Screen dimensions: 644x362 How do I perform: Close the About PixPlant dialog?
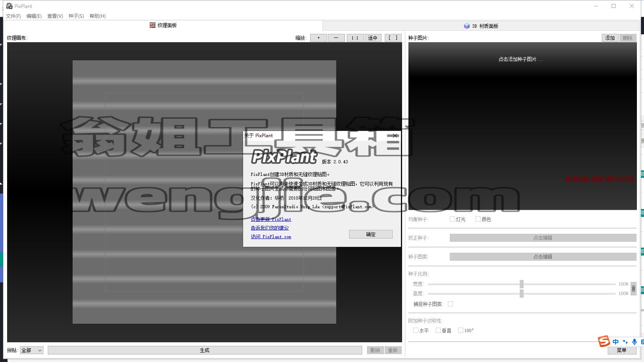[x=395, y=136]
